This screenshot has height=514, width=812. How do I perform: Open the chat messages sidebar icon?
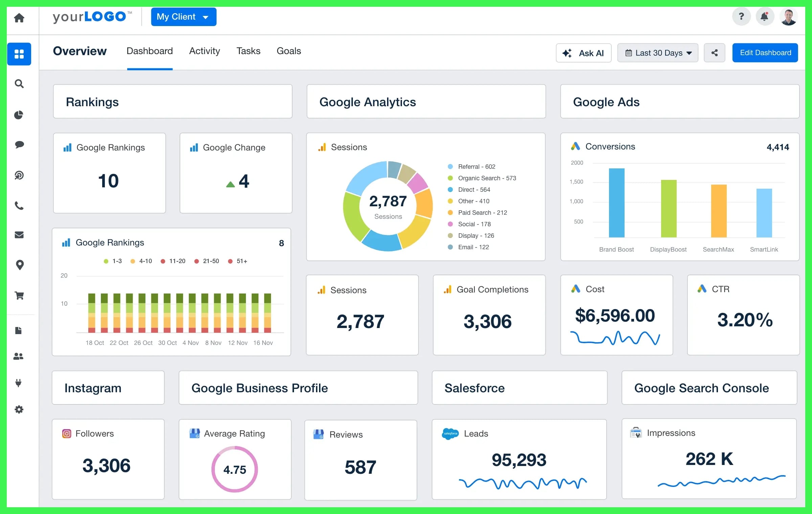point(19,145)
